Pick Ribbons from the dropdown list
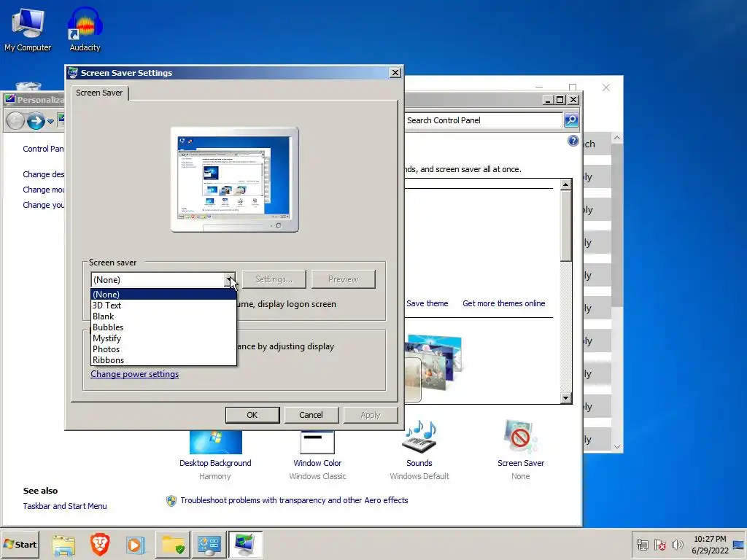747x560 pixels. coord(163,360)
